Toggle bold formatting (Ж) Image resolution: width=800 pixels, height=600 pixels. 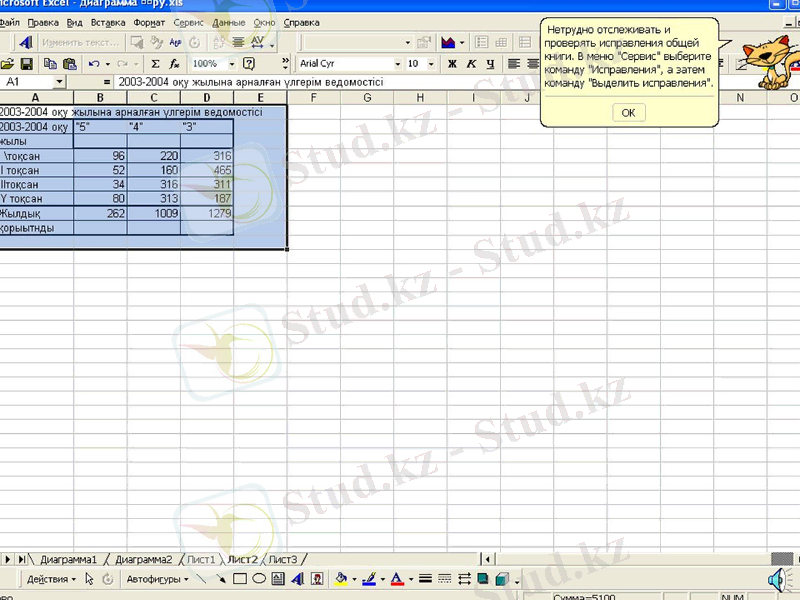tap(452, 63)
